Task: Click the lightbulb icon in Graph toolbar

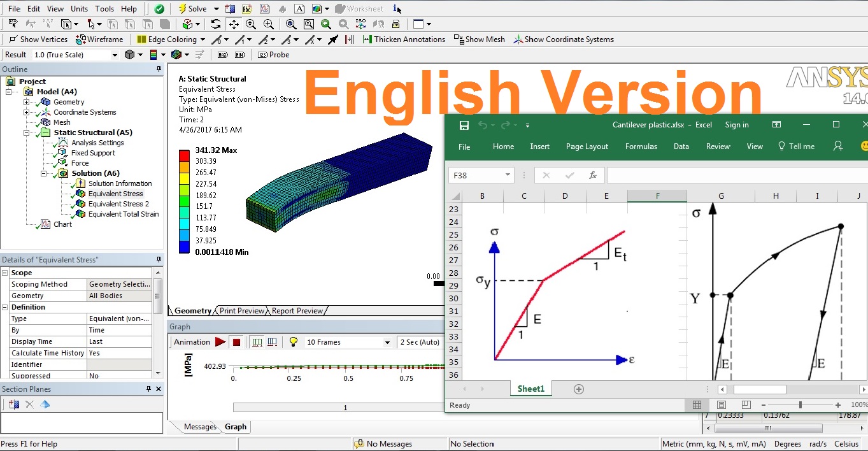Action: 293,342
